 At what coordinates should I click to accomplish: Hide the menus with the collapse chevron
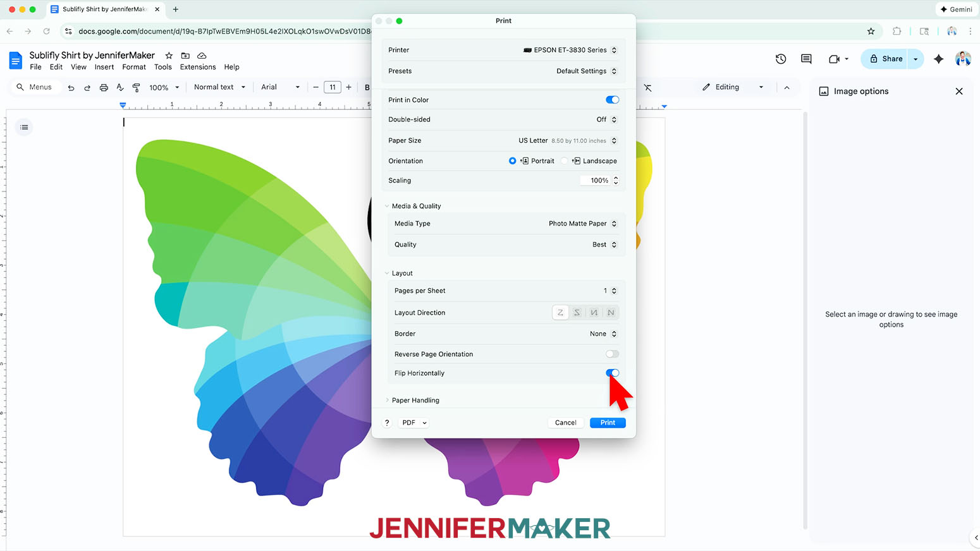coord(787,87)
